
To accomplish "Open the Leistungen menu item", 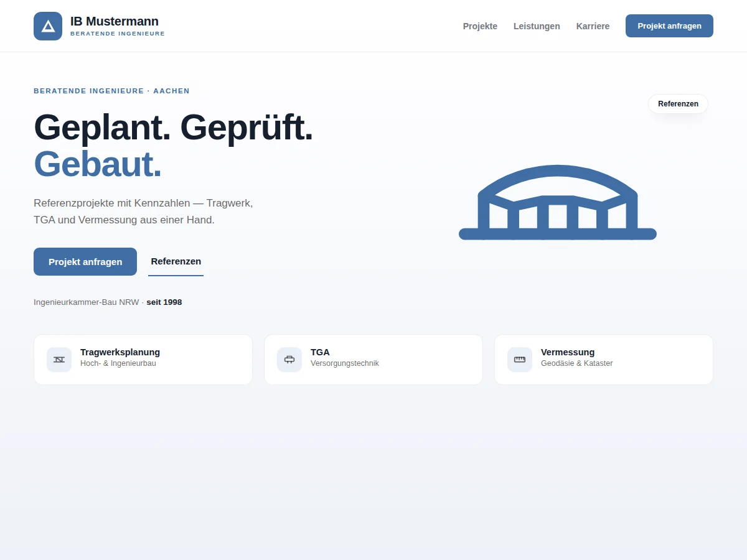I will (x=537, y=26).
